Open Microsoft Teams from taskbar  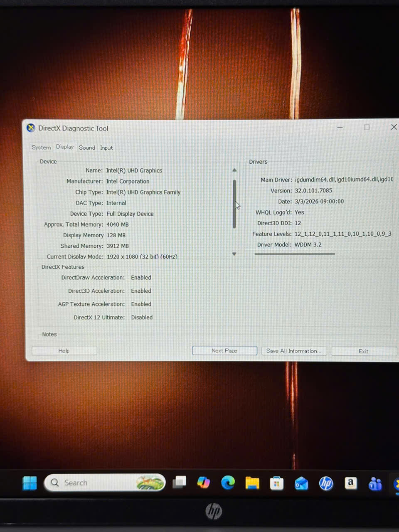(x=375, y=484)
